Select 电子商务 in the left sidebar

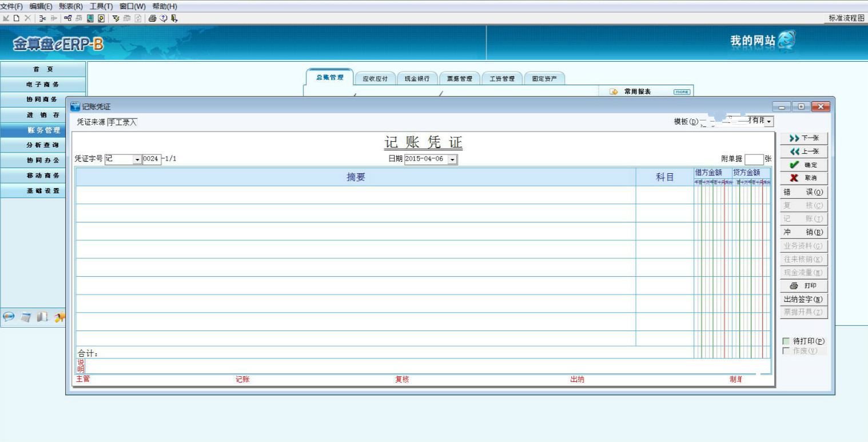pos(43,85)
